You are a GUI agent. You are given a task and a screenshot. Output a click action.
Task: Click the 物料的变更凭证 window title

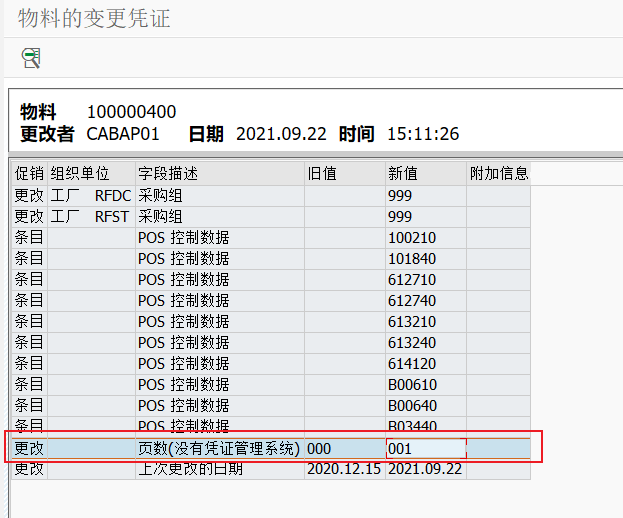pos(94,18)
